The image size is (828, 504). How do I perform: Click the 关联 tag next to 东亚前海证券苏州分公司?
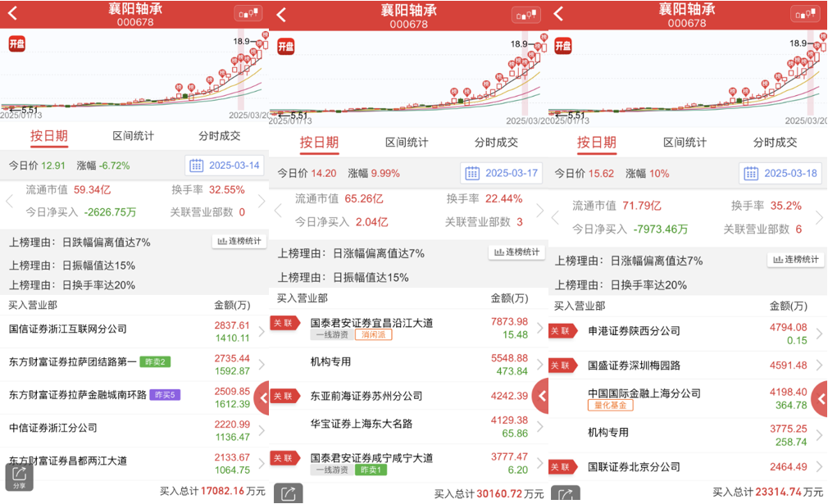click(x=283, y=396)
